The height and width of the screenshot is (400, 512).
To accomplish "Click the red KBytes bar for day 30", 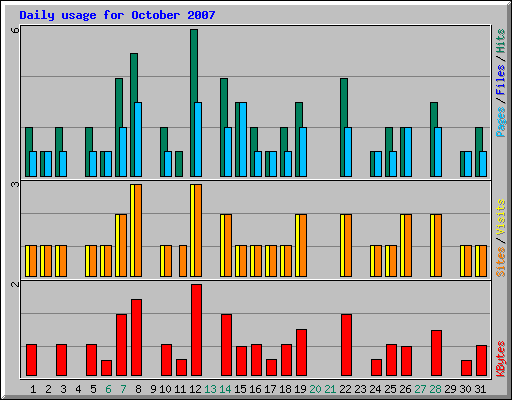I will [x=466, y=368].
